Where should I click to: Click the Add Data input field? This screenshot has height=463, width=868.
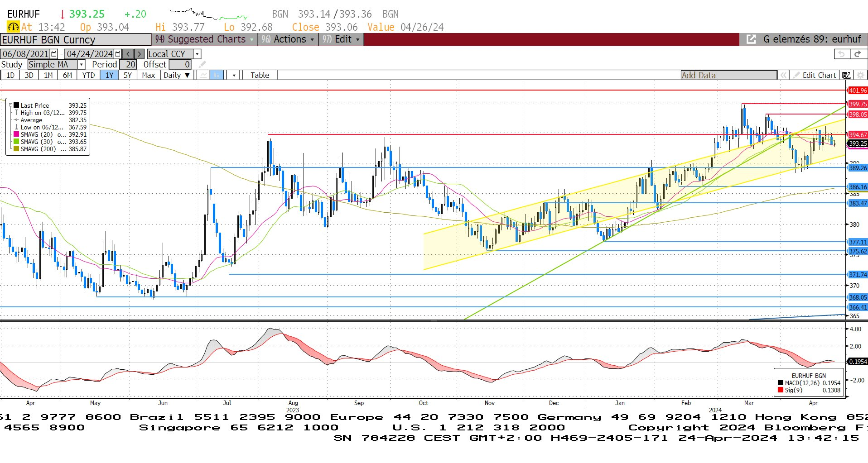(x=728, y=75)
